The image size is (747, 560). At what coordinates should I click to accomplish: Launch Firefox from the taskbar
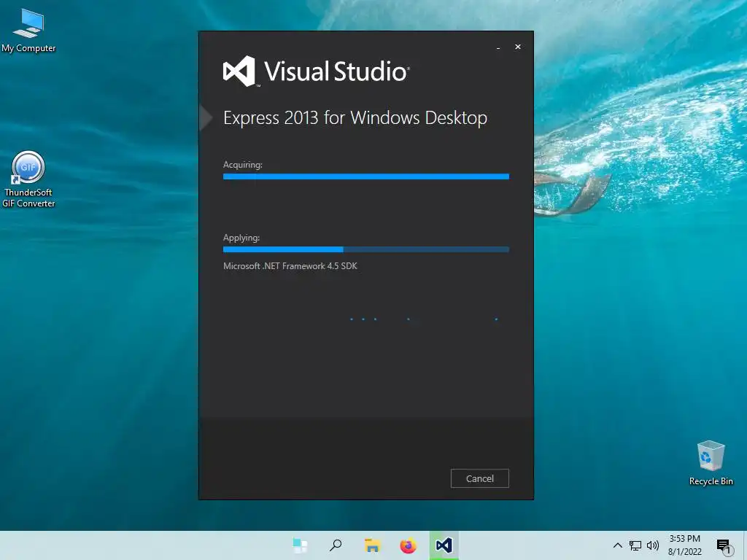pyautogui.click(x=408, y=545)
